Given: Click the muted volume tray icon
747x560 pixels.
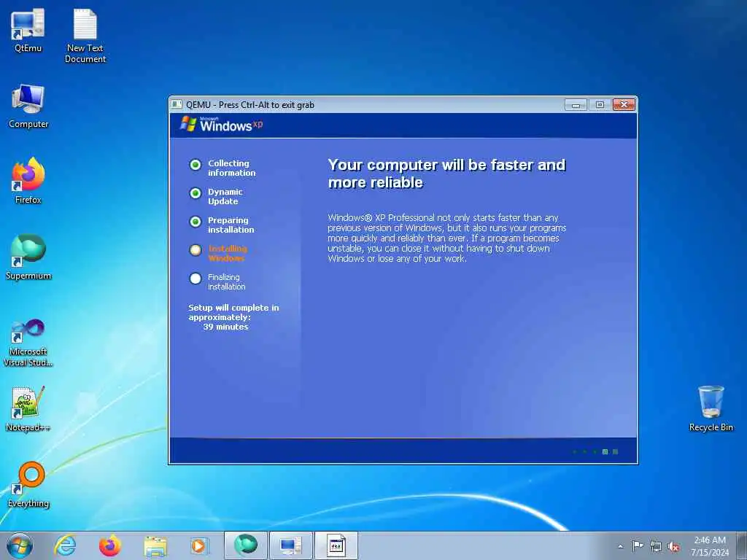Looking at the screenshot, I should [673, 546].
